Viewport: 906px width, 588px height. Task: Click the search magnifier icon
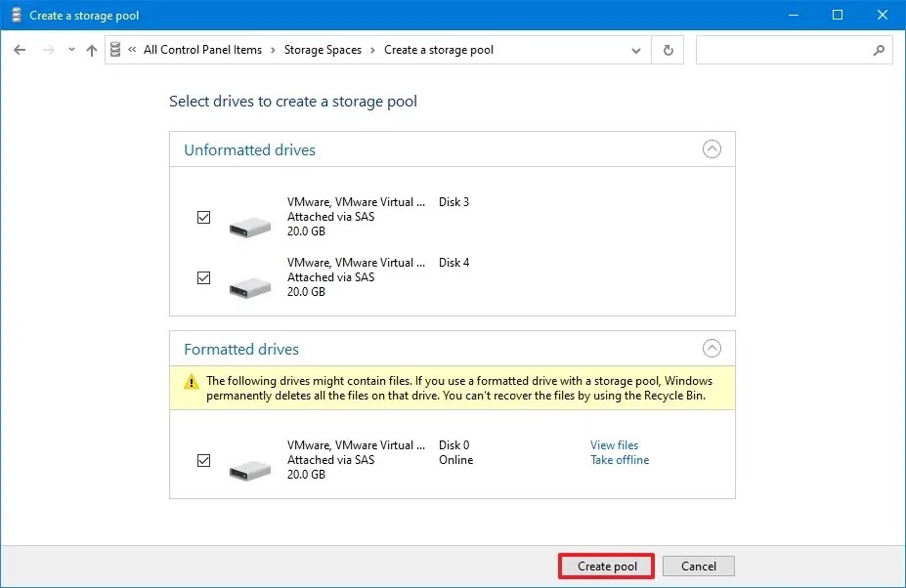(x=879, y=50)
